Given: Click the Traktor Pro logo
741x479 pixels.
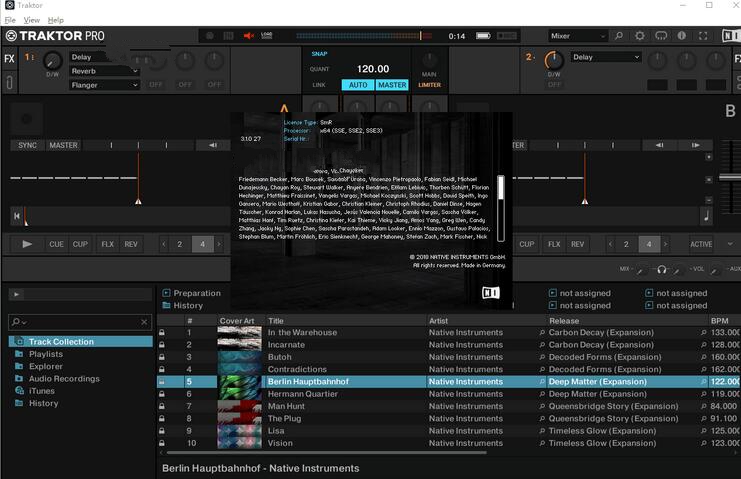Looking at the screenshot, I should pos(55,36).
